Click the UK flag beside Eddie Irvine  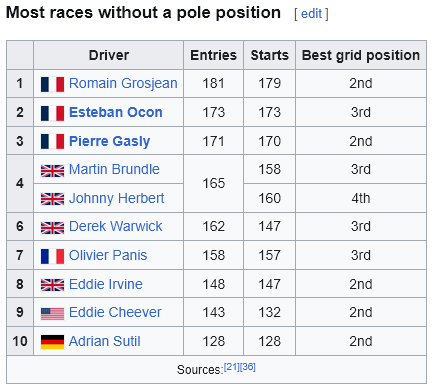[x=52, y=285]
